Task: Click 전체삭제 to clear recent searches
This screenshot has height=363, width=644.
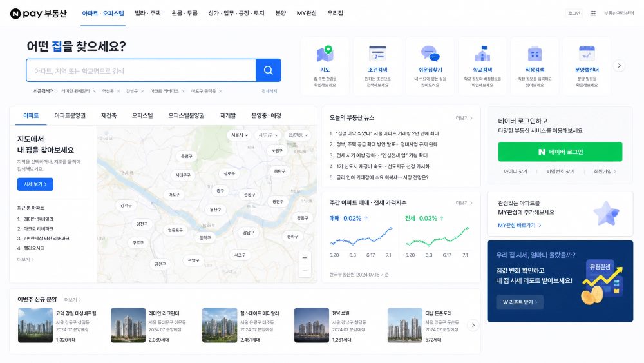Action: (269, 92)
